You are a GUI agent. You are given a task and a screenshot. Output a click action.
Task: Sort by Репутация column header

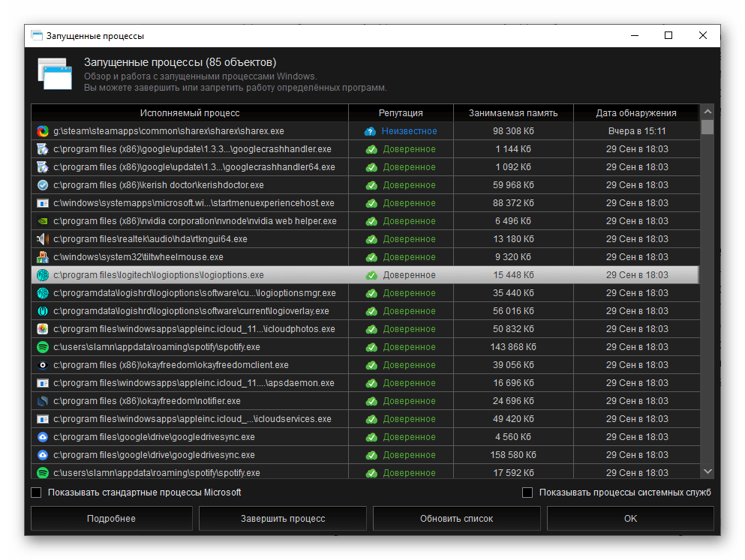[401, 113]
